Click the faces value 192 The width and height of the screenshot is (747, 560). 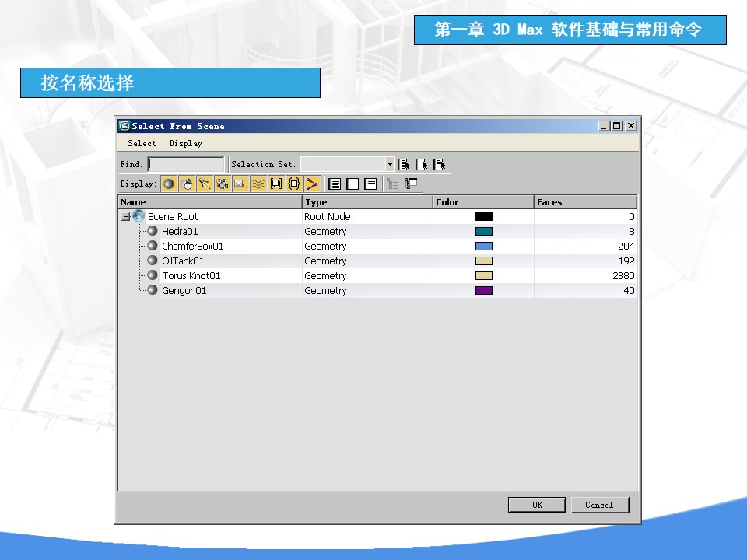(626, 261)
